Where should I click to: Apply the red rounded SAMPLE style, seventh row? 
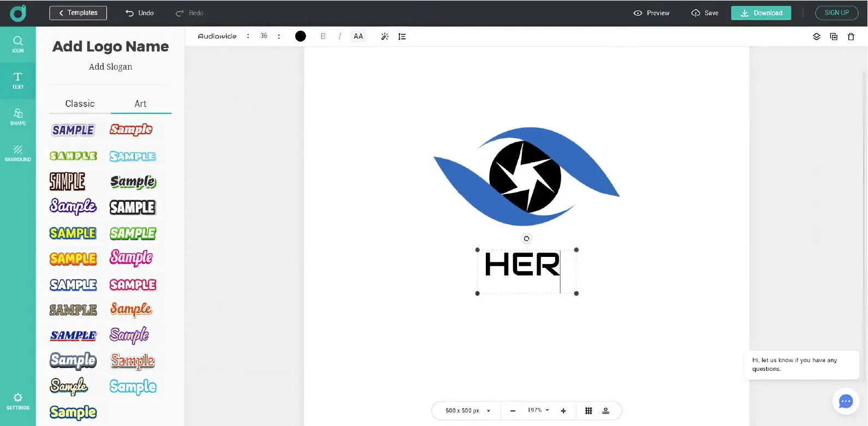point(133,285)
